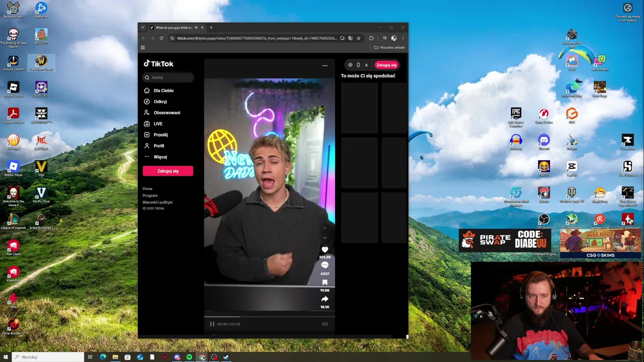Bookmark the video with the save icon
Viewport: 644px width, 362px height.
click(325, 283)
